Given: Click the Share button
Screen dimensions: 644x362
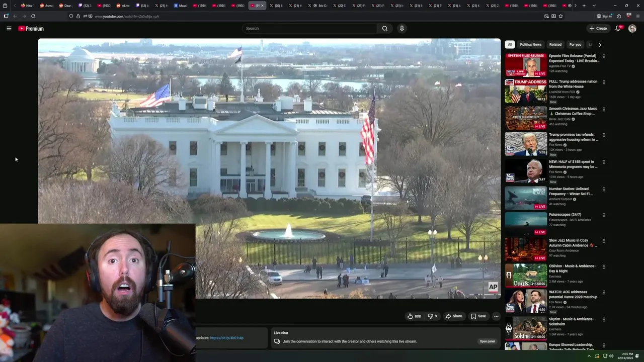Looking at the screenshot, I should click(x=454, y=316).
